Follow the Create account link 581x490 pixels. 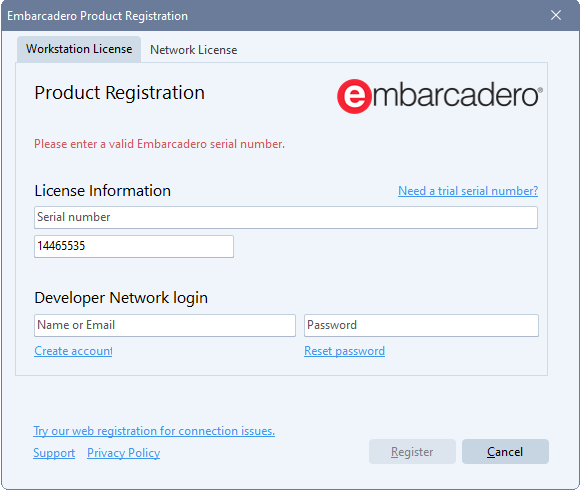(73, 351)
